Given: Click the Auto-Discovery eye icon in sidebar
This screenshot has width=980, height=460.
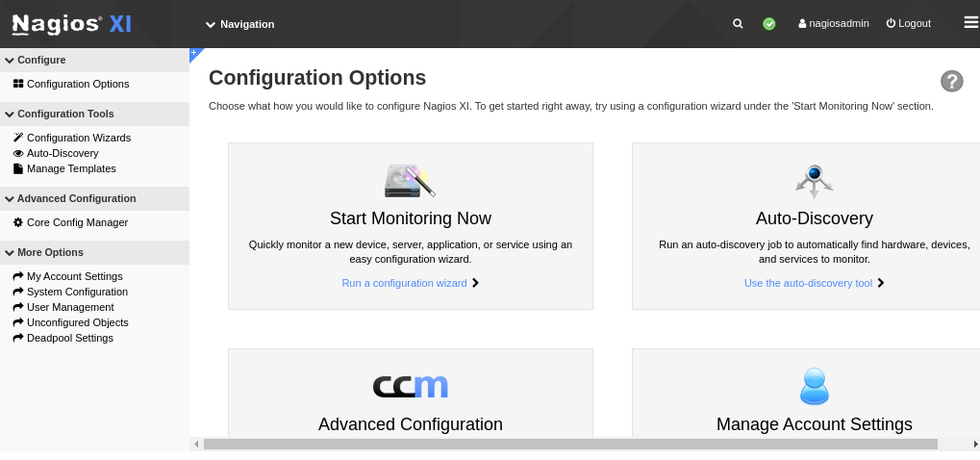Looking at the screenshot, I should [18, 153].
